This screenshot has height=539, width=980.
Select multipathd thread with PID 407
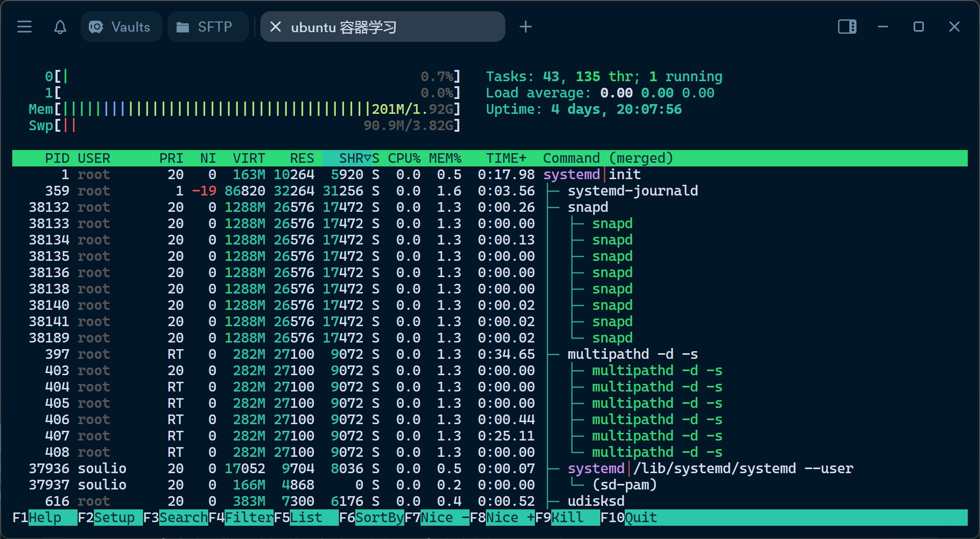490,436
